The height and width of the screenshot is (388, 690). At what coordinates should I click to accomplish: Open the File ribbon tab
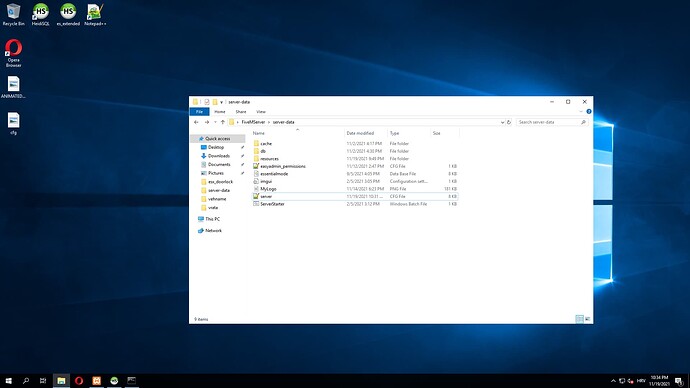(x=199, y=112)
